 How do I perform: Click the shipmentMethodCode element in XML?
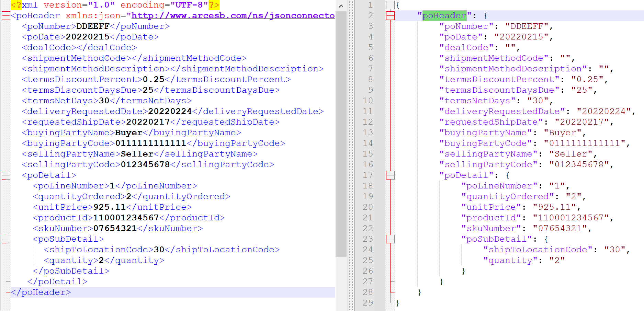click(x=134, y=58)
